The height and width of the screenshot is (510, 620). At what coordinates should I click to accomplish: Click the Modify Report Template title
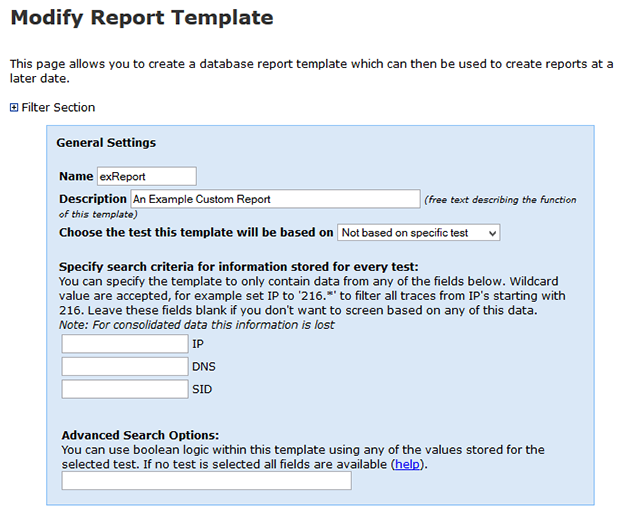point(142,18)
